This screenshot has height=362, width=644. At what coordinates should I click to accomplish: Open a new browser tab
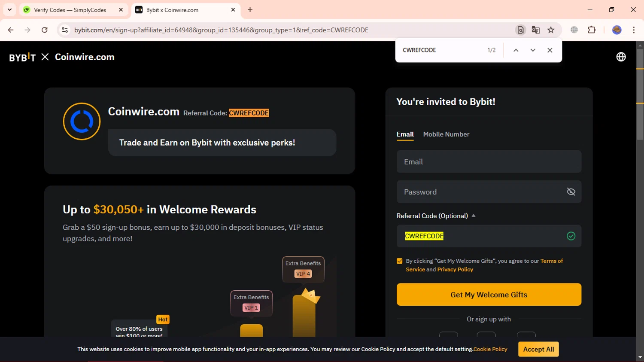click(x=250, y=10)
